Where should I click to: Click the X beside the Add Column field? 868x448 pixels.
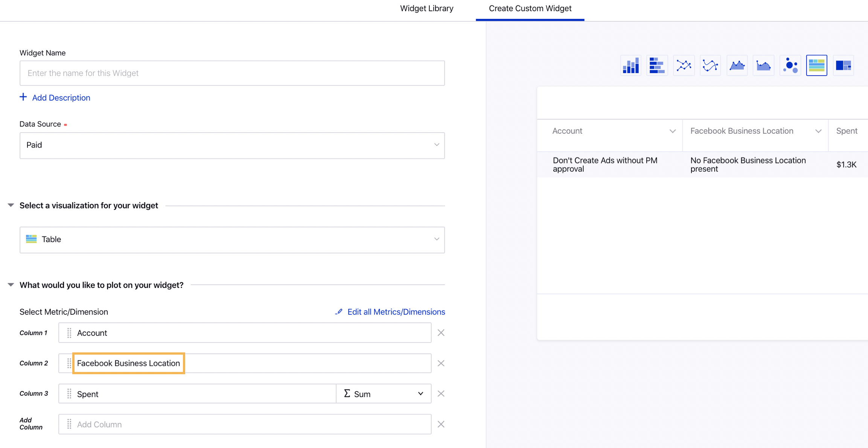(x=441, y=424)
